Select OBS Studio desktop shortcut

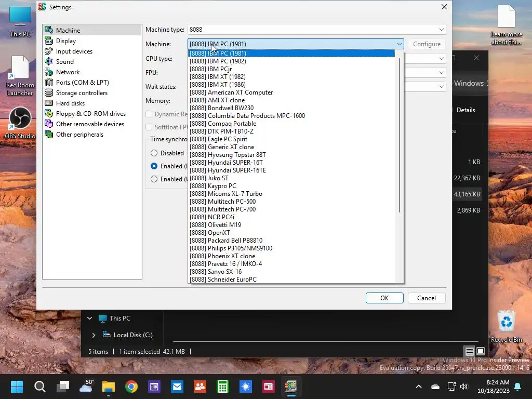pos(20,123)
